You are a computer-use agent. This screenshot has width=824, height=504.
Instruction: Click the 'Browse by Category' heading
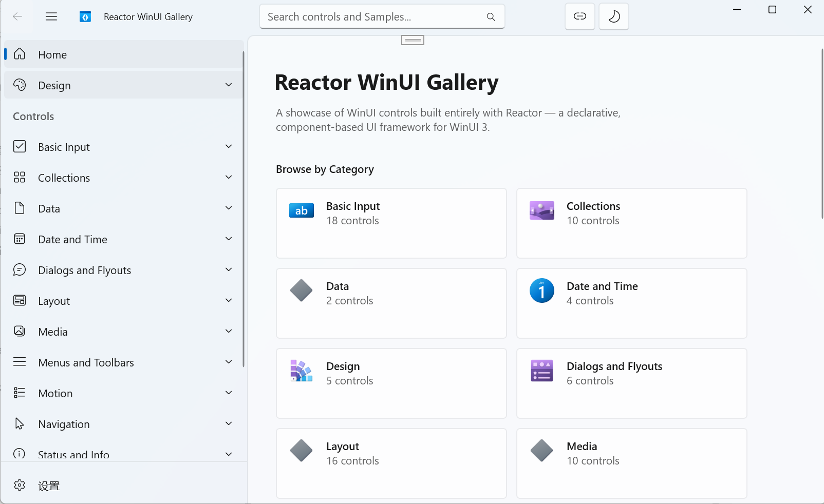click(325, 169)
